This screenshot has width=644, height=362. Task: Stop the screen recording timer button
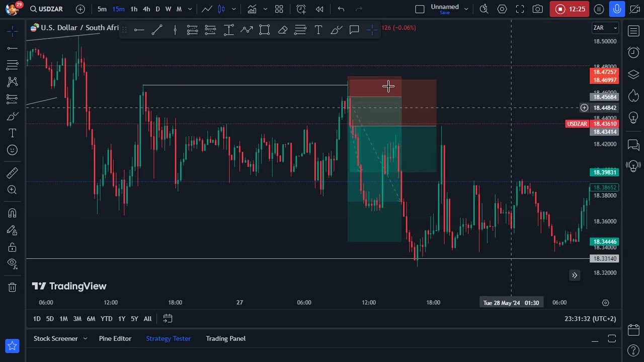coord(570,9)
